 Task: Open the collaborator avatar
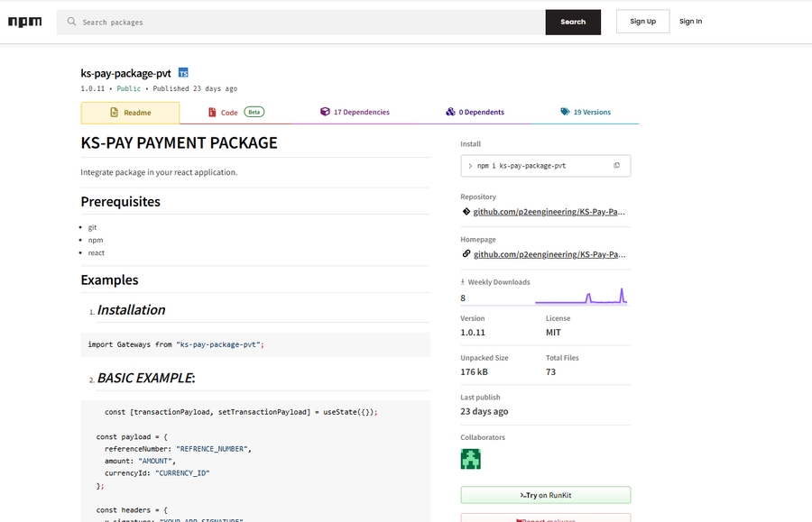click(470, 459)
